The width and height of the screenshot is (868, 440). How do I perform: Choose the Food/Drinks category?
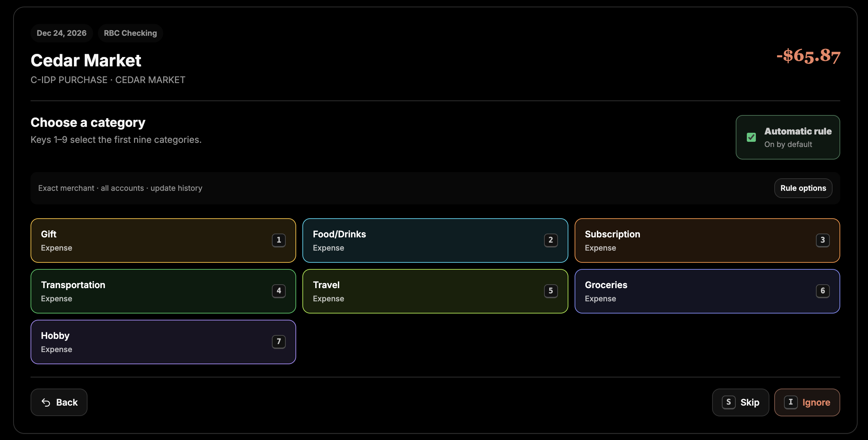click(x=435, y=241)
